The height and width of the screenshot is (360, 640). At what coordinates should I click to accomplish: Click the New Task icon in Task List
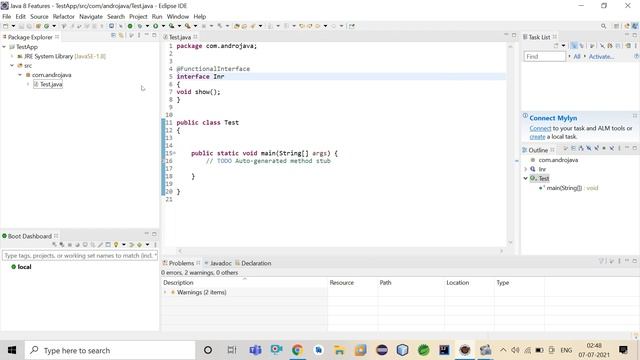[x=556, y=46]
